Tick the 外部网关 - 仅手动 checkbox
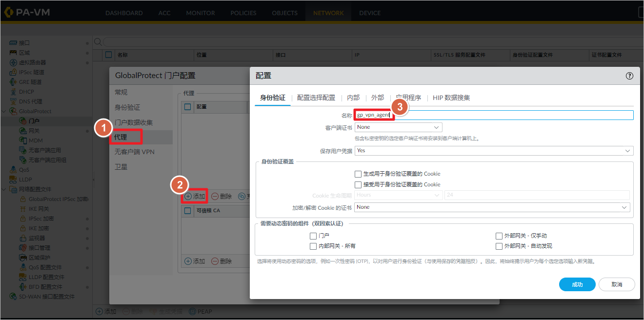Viewport: 644px width, 320px height. pyautogui.click(x=499, y=236)
